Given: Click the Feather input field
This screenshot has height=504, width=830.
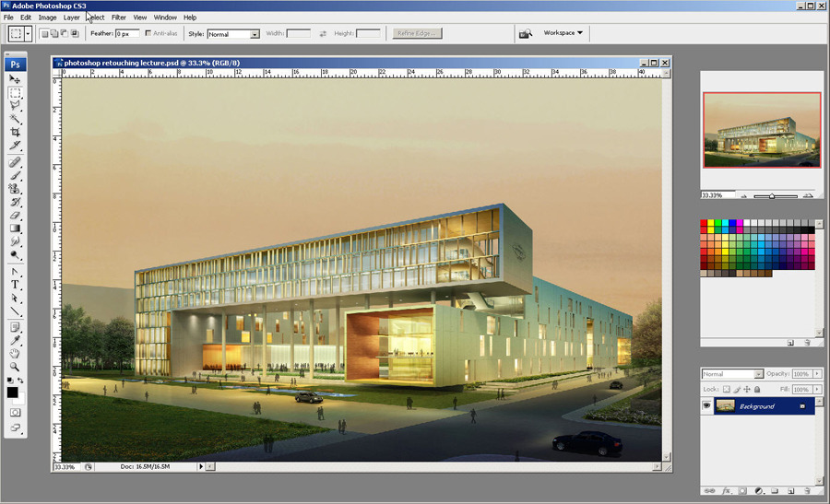Looking at the screenshot, I should coord(126,33).
